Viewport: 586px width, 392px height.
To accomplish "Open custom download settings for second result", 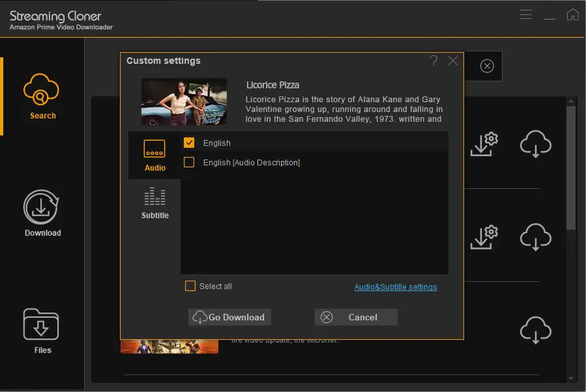I will (x=484, y=237).
